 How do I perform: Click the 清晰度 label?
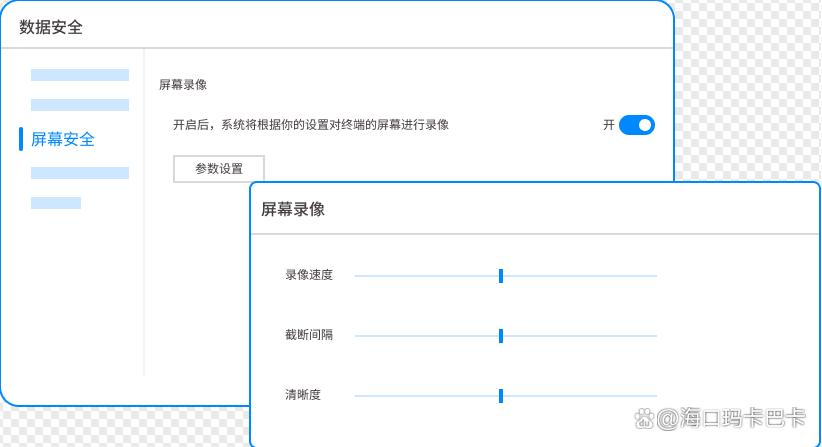tap(303, 395)
